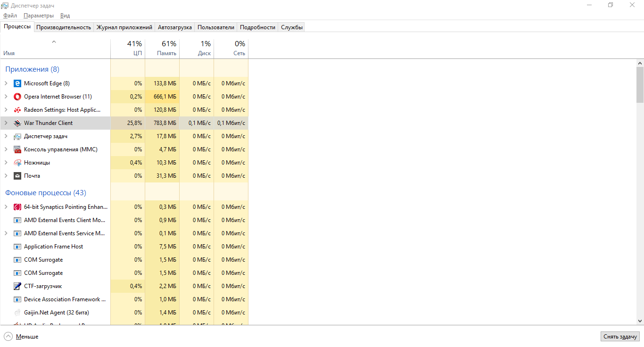The width and height of the screenshot is (644, 347).
Task: Sort by the Память column header
Action: [x=162, y=49]
